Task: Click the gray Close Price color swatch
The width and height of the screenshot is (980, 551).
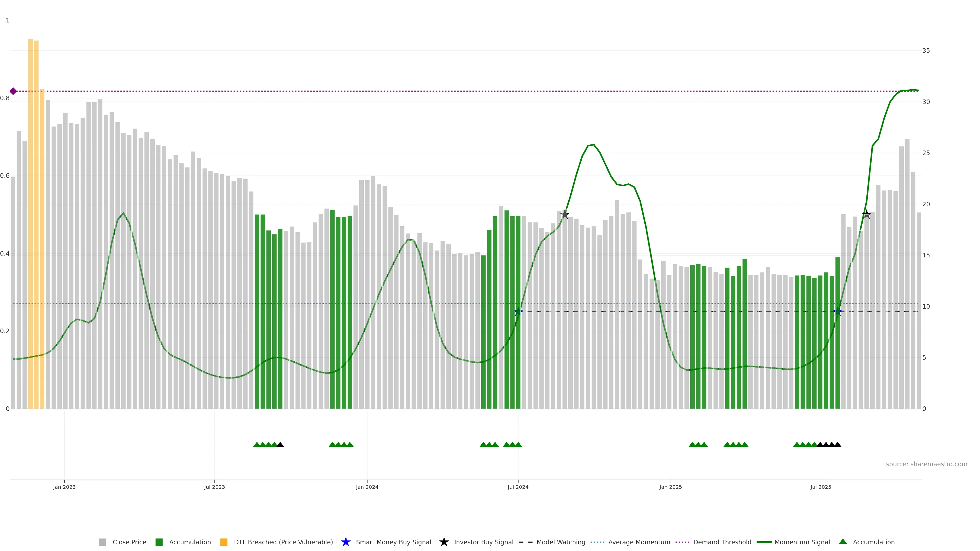Action: click(x=103, y=542)
